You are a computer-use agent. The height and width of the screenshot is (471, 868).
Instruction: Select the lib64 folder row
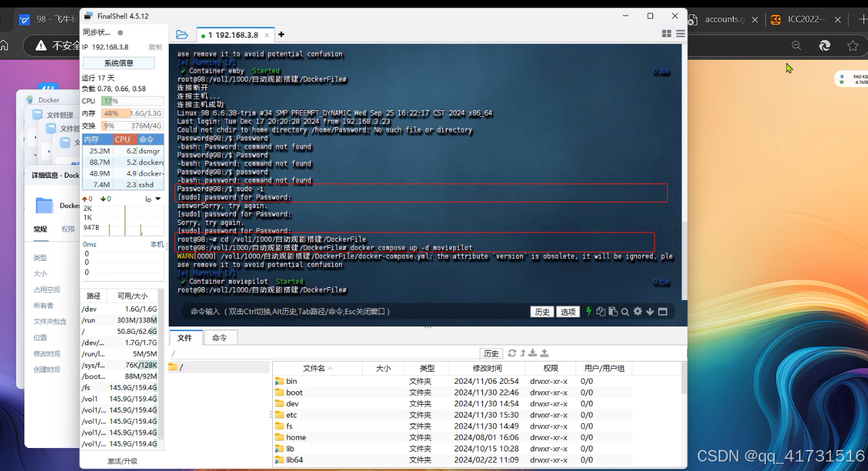coord(453,460)
